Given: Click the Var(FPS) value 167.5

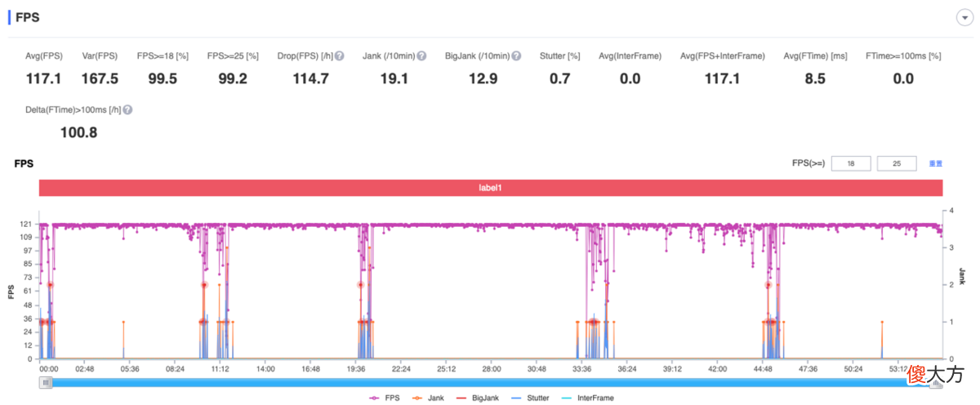Looking at the screenshot, I should [x=100, y=79].
